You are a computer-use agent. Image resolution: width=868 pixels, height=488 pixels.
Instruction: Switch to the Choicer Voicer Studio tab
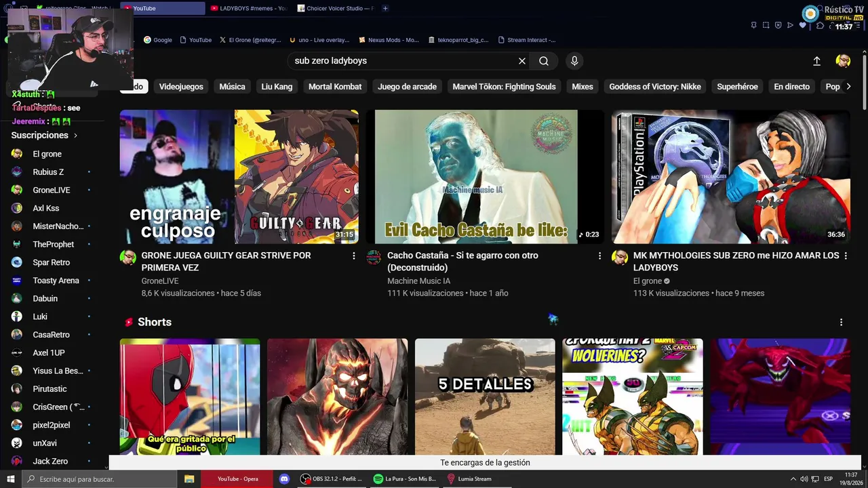(335, 8)
